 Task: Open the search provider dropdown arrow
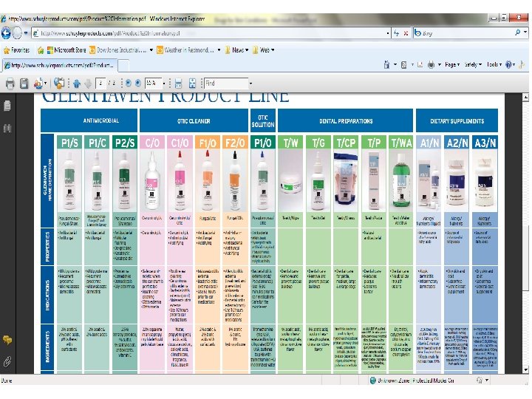tap(525, 33)
